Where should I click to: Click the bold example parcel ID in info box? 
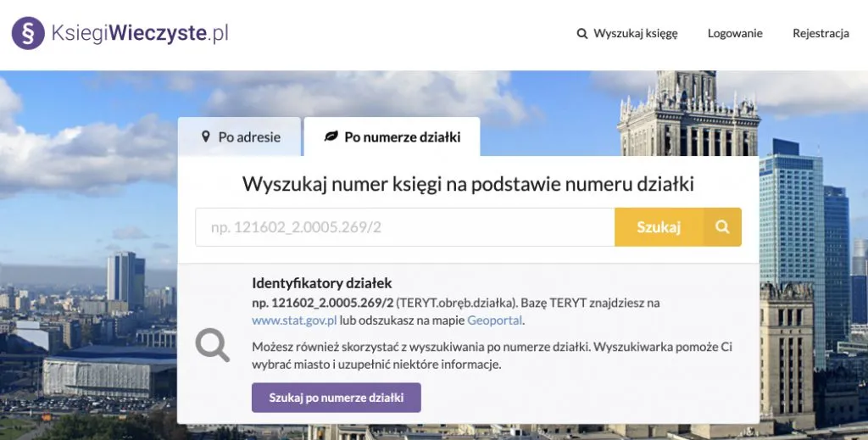pos(323,303)
